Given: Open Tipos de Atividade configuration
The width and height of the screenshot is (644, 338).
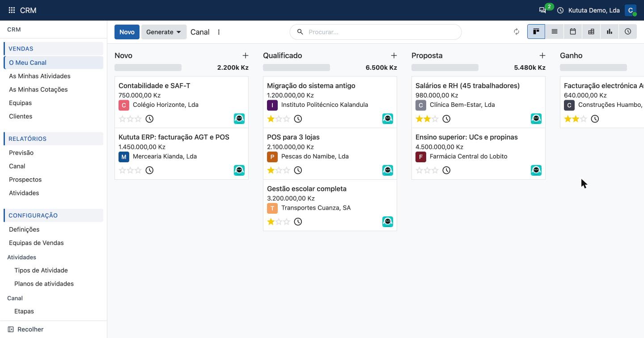Looking at the screenshot, I should (x=54, y=270).
